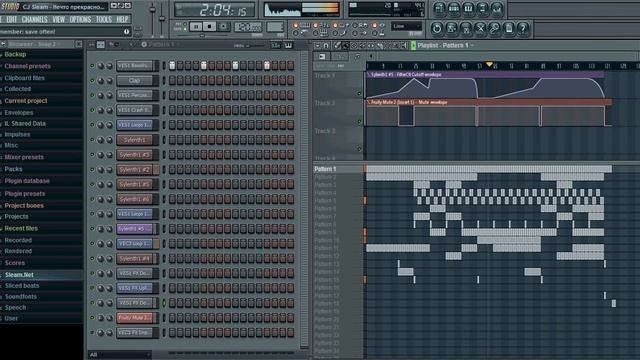
Task: Open the project info page icon
Action: [x=509, y=28]
